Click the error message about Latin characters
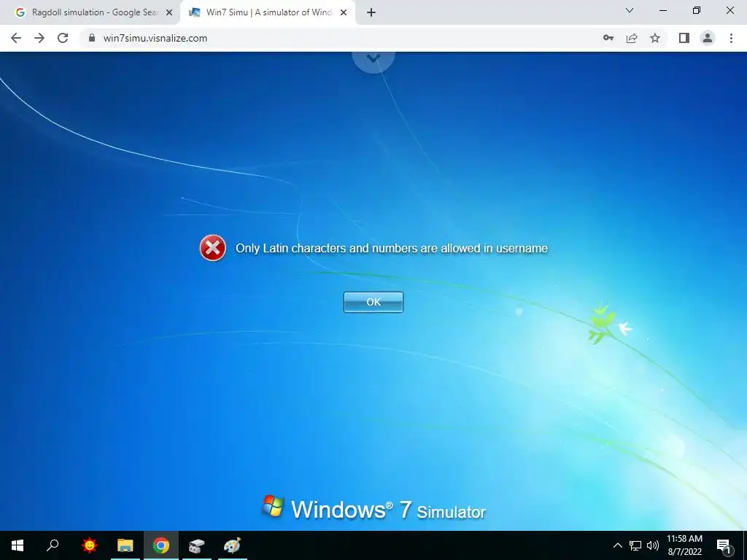This screenshot has height=560, width=747. (392, 248)
